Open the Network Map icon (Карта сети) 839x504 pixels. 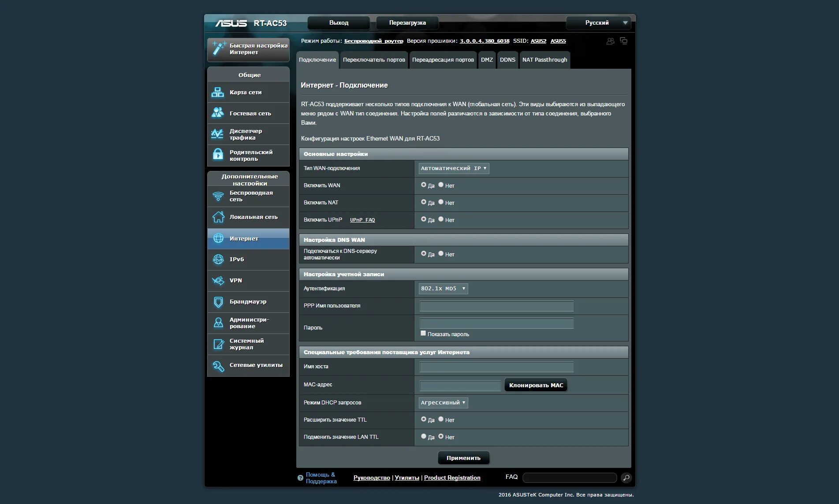tap(218, 92)
